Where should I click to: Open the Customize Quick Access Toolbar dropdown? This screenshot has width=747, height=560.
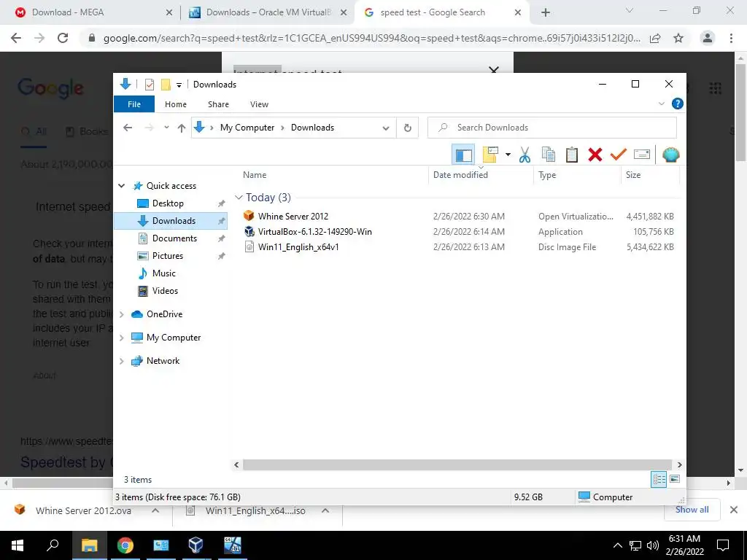click(x=179, y=85)
